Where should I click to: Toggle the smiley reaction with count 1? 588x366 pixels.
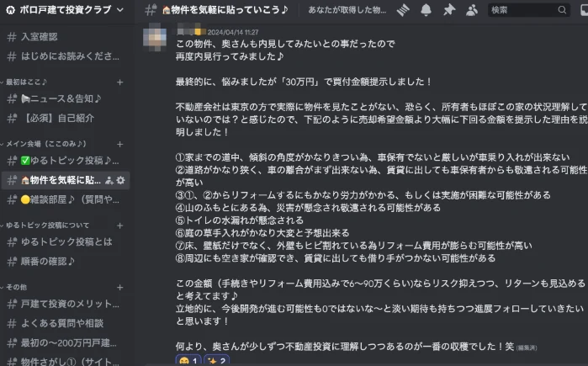pyautogui.click(x=188, y=360)
